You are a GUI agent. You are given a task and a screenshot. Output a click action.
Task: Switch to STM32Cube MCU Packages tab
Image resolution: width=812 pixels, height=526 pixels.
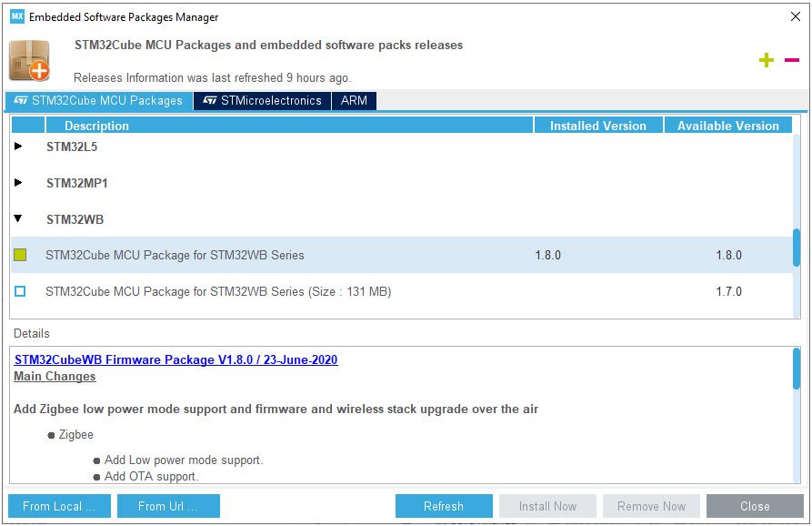[x=98, y=100]
